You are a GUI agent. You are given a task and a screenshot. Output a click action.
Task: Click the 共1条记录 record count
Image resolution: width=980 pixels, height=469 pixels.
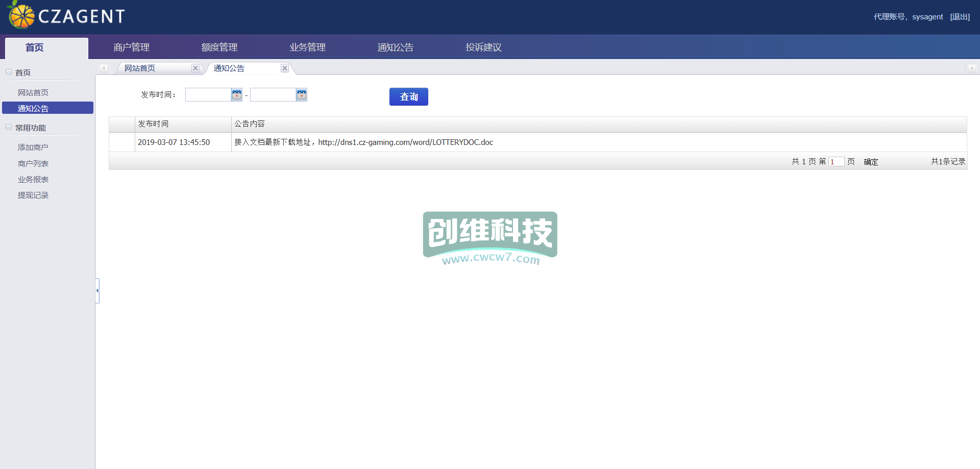(x=948, y=161)
